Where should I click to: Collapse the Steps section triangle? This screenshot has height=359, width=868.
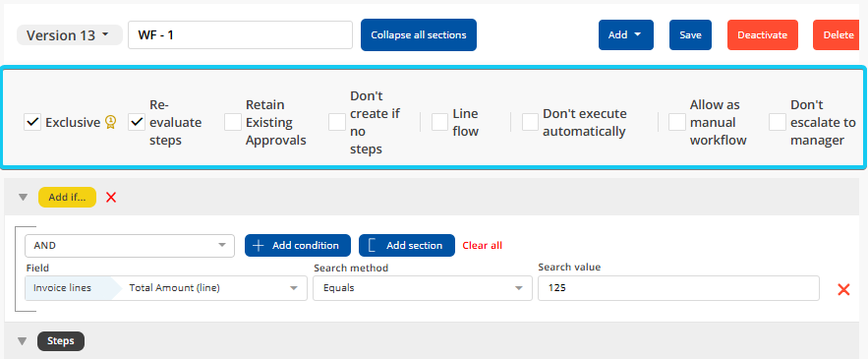[x=23, y=341]
